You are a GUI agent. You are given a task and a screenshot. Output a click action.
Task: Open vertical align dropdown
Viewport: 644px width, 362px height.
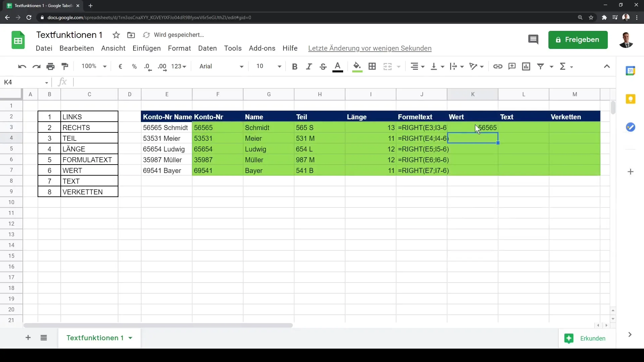(x=437, y=66)
